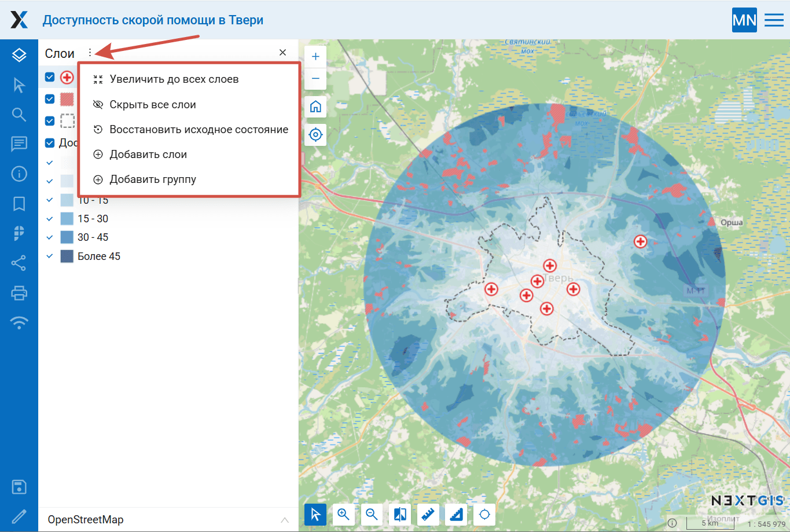The height and width of the screenshot is (532, 790).
Task: Click the NEXTGIS logo link on map
Action: (x=748, y=501)
